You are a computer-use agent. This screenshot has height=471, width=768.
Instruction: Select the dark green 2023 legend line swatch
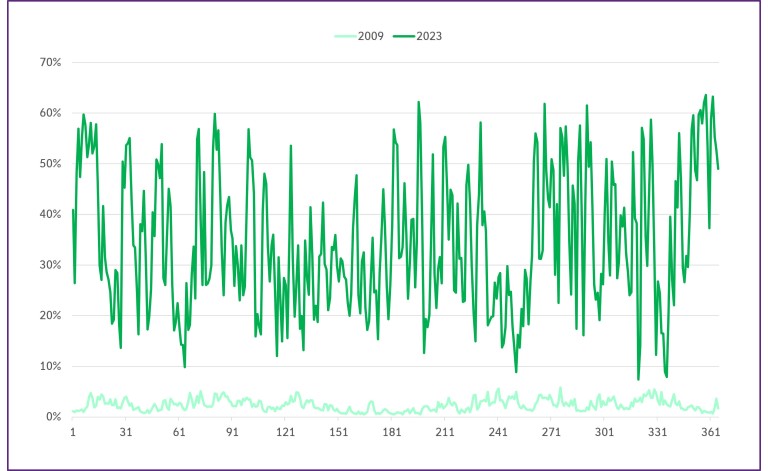401,35
